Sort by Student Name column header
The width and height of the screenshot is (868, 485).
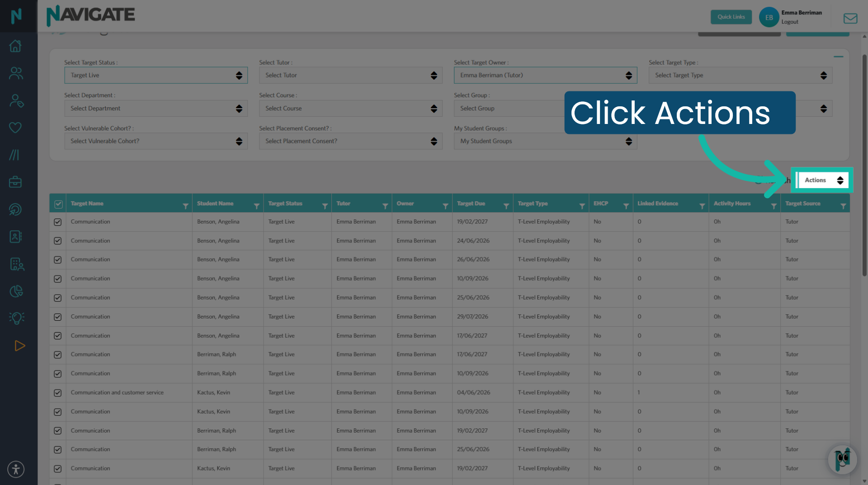click(215, 204)
